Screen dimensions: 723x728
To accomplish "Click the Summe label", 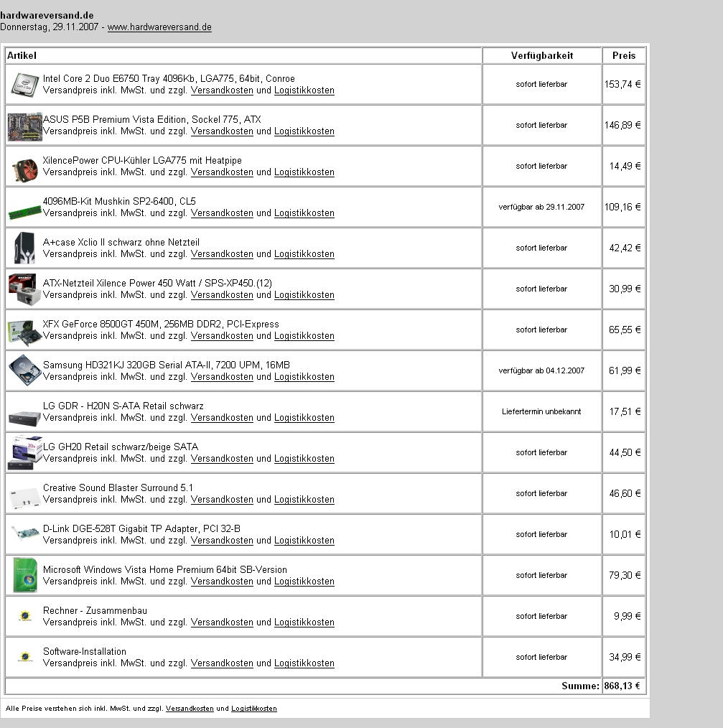I will (580, 686).
